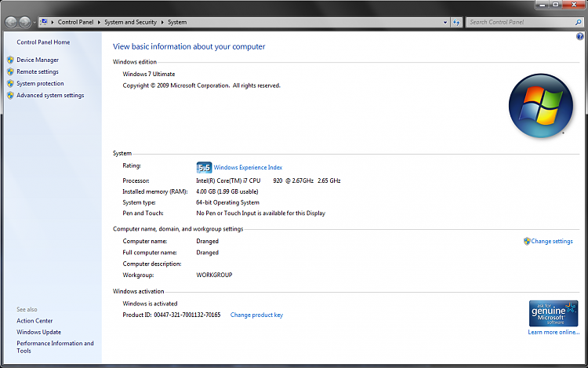Screen dimensions: 588x368
Task: Click the shield icon beside Remote settings
Action: [x=10, y=71]
